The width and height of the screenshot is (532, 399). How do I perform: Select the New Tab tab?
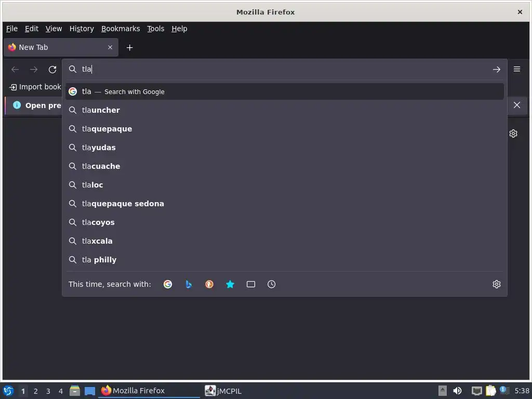[x=61, y=47]
